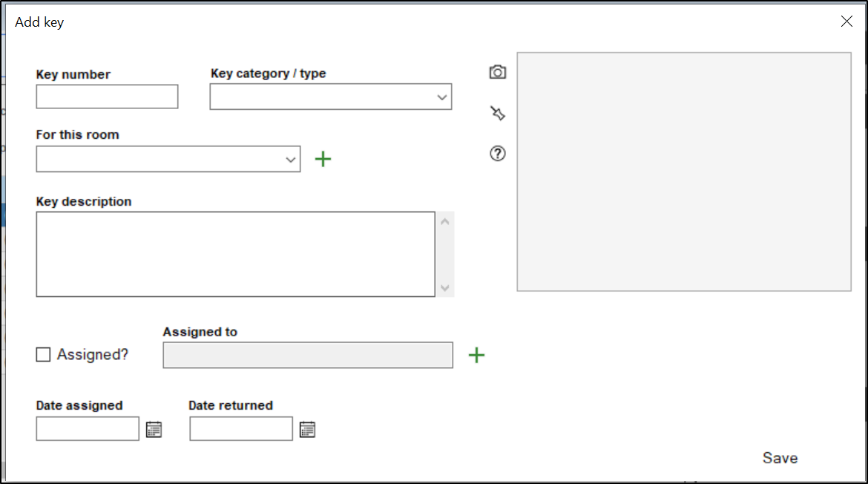Click the Assigned to field
The height and width of the screenshot is (484, 868).
tap(307, 356)
